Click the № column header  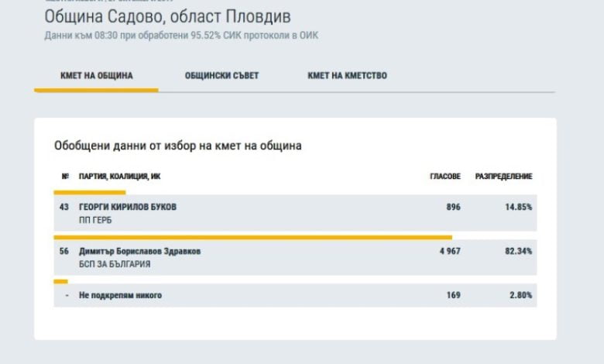65,177
